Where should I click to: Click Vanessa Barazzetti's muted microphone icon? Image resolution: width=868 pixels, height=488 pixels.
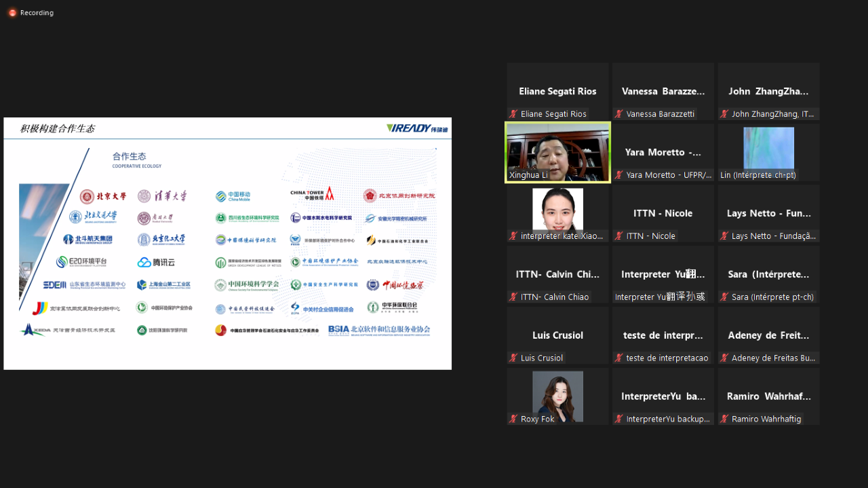click(x=619, y=114)
